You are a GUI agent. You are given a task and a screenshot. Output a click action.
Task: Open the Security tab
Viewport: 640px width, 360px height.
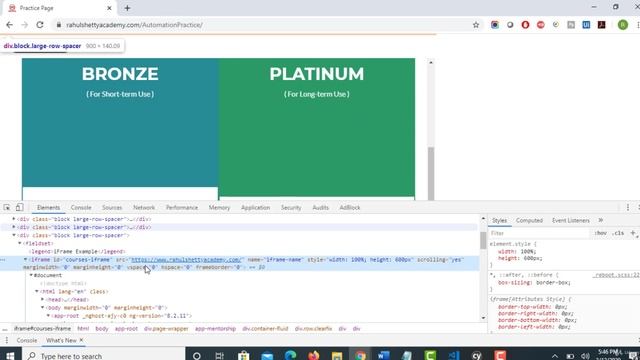[291, 207]
